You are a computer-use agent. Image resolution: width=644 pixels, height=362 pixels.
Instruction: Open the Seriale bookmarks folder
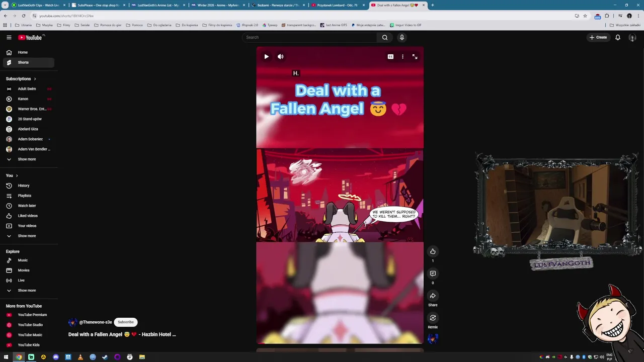pyautogui.click(x=83, y=25)
